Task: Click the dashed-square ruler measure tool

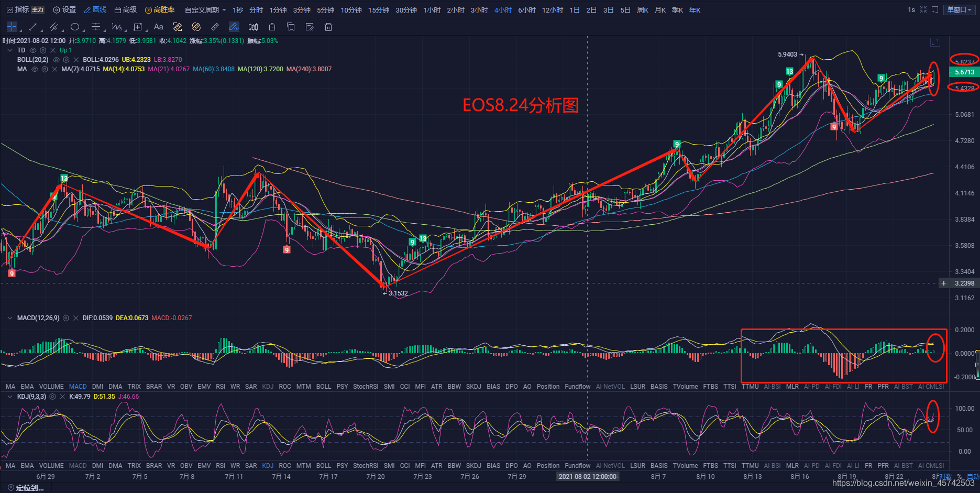Action: (178, 27)
